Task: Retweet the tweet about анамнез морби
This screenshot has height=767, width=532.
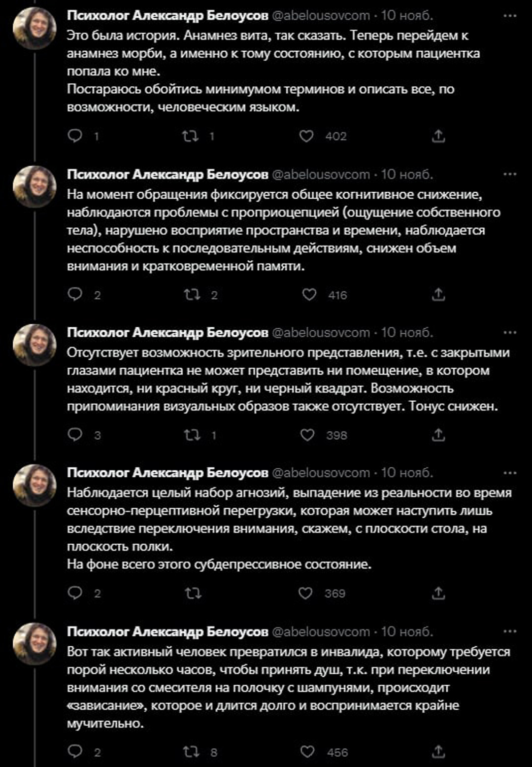Action: point(190,136)
